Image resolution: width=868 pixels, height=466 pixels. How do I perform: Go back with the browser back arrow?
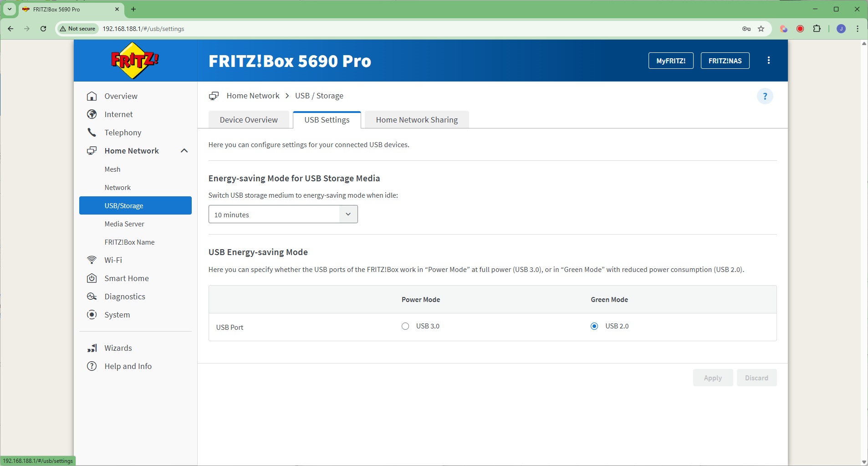10,29
